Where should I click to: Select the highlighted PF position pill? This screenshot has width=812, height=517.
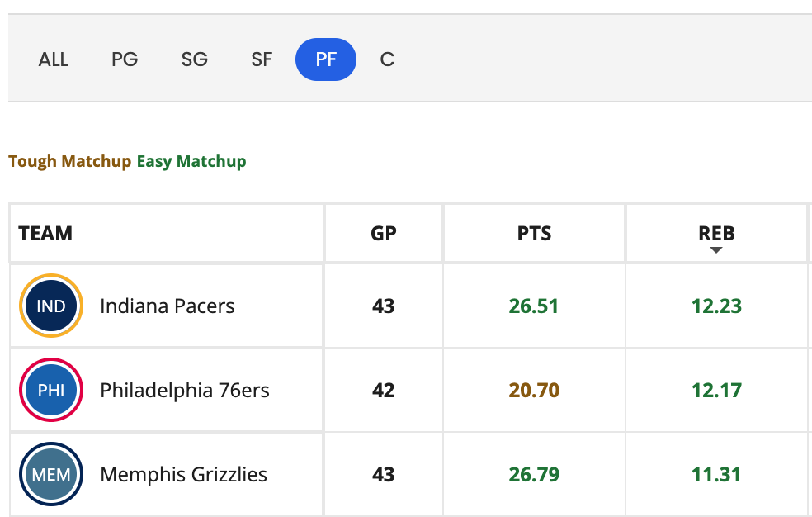326,59
